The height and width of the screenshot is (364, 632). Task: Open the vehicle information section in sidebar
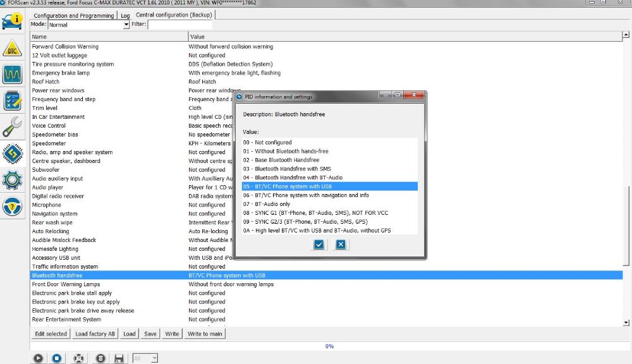(13, 20)
